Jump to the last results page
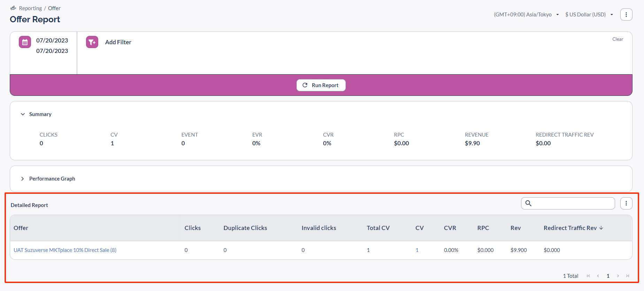Image resolution: width=644 pixels, height=291 pixels. pyautogui.click(x=628, y=276)
